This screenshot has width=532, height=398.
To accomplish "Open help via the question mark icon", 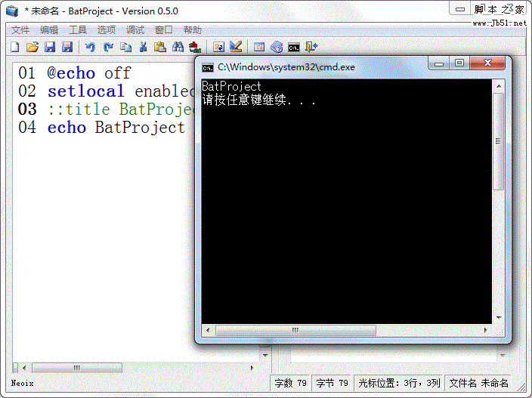I will 277,47.
